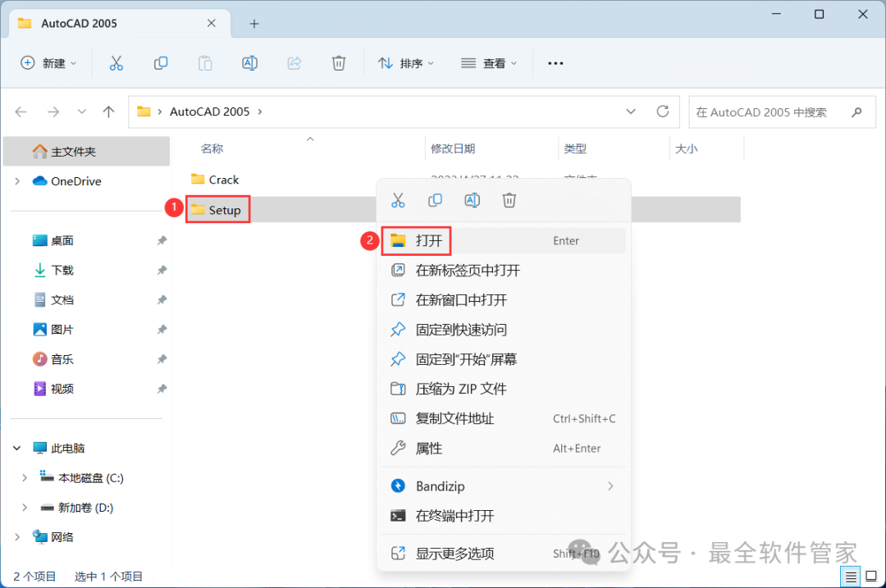Open 音乐 in sidebar
Image resolution: width=886 pixels, height=588 pixels.
pos(53,359)
